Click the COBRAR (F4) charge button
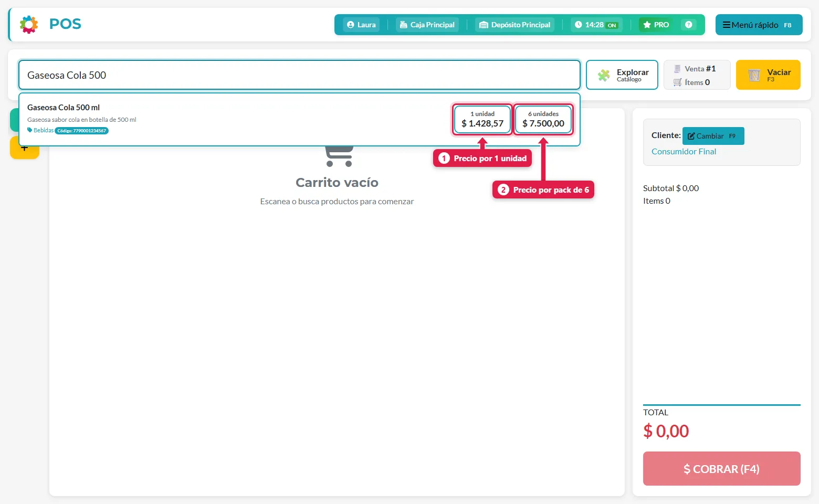 pos(721,468)
